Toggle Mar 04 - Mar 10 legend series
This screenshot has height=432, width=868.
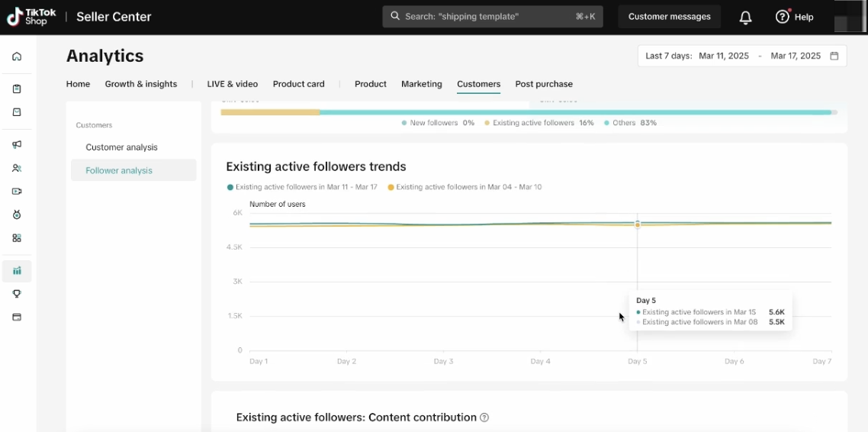[x=465, y=187]
